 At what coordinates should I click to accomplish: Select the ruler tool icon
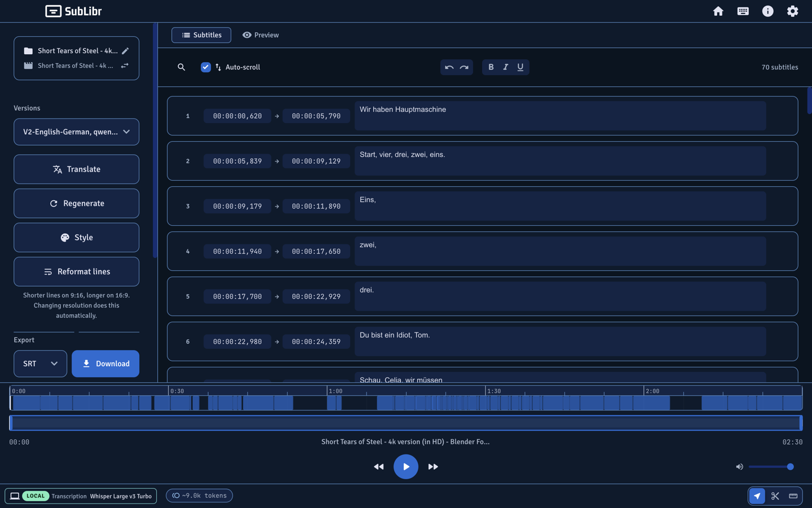(793, 496)
